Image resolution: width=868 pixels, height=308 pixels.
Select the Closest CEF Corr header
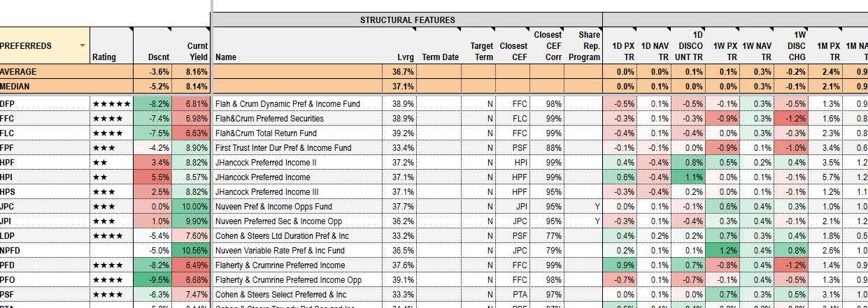(548, 46)
